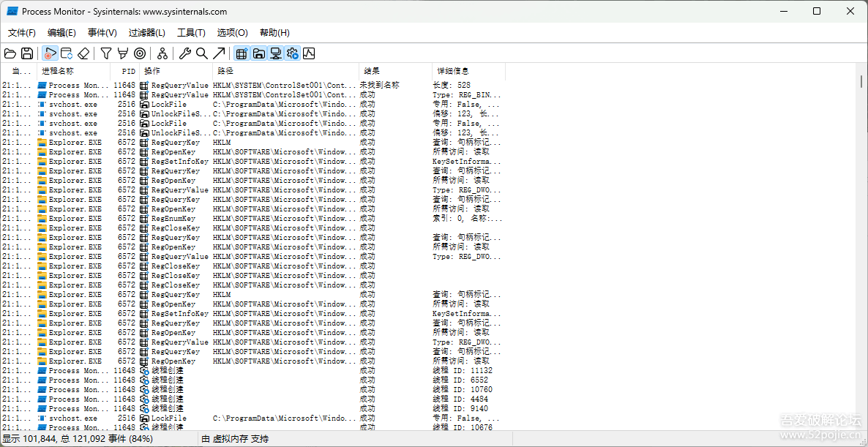Screen dimensions: 868x447
Task: Open the Filter funnel icon
Action: [x=105, y=53]
